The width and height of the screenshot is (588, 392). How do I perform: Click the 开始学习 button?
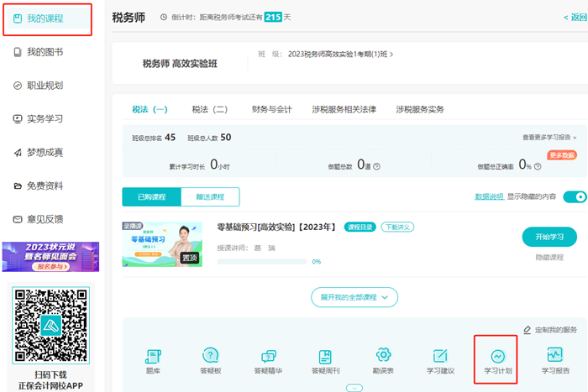pos(549,237)
